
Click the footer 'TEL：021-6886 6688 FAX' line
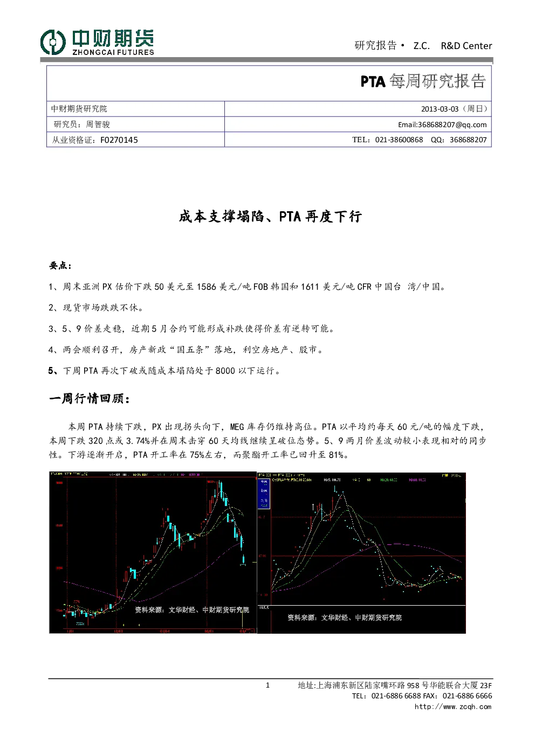tap(422, 696)
